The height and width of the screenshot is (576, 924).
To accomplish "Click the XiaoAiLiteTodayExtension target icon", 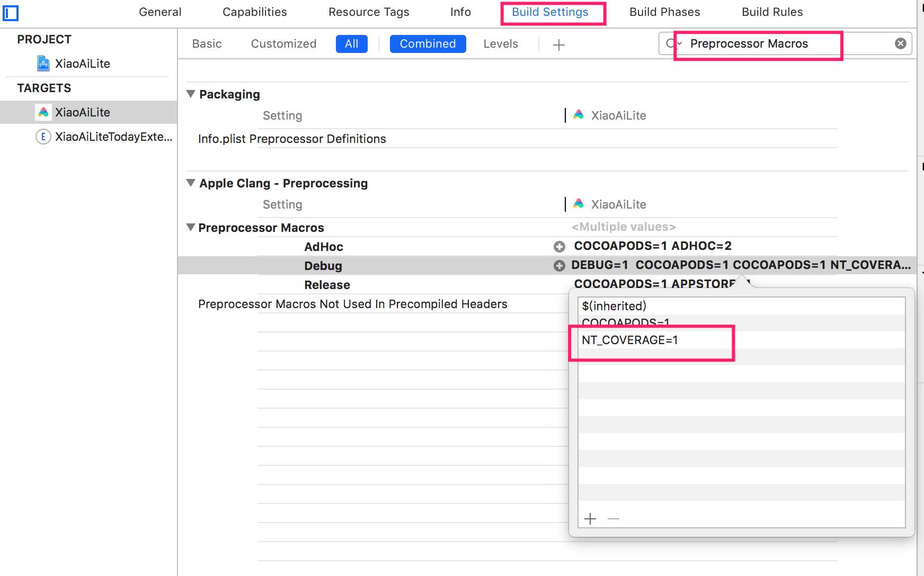I will click(43, 137).
